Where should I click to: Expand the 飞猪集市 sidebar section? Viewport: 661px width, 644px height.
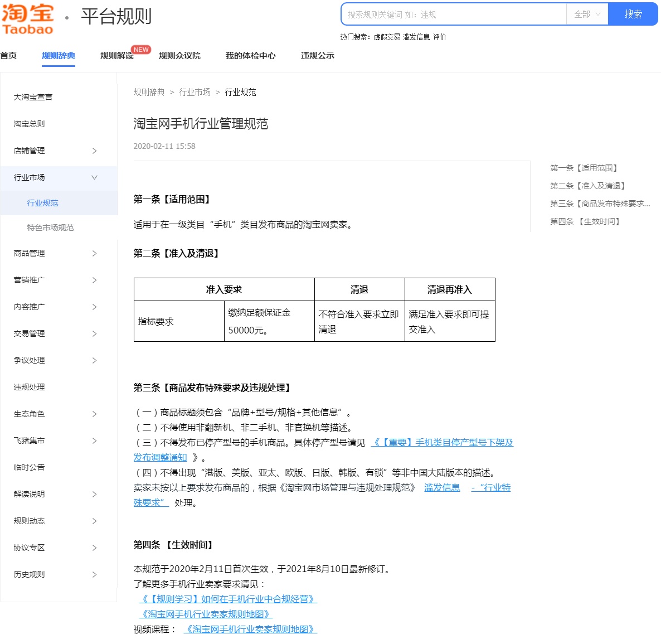(59, 440)
